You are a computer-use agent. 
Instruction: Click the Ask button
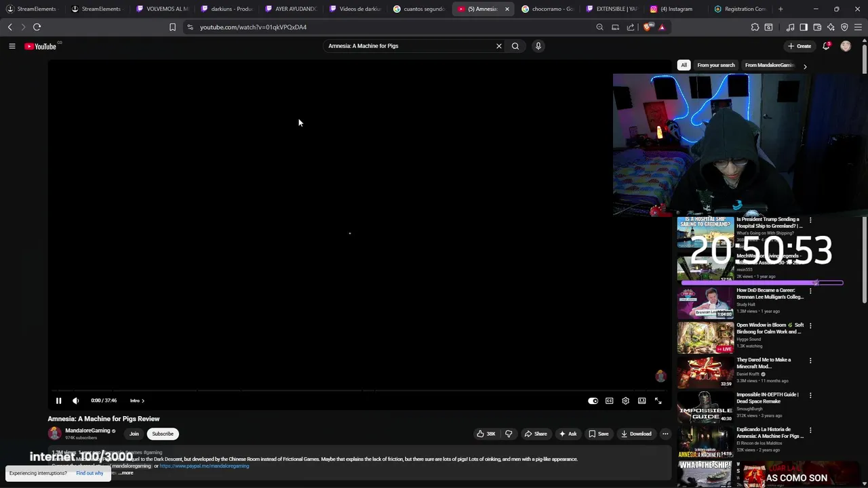tap(568, 434)
